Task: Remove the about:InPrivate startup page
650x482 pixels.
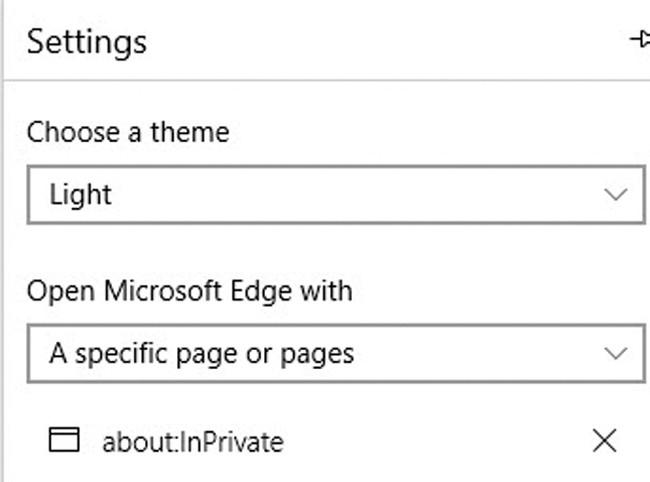Action: [604, 440]
